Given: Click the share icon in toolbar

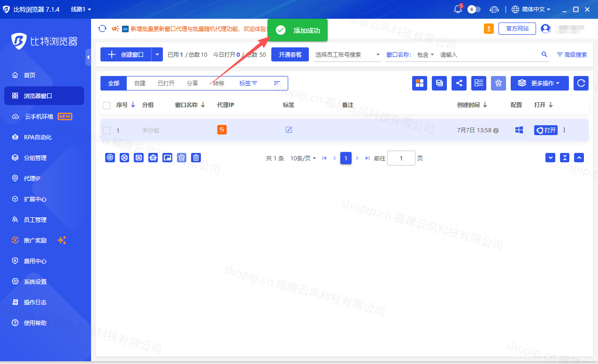Looking at the screenshot, I should [x=459, y=83].
